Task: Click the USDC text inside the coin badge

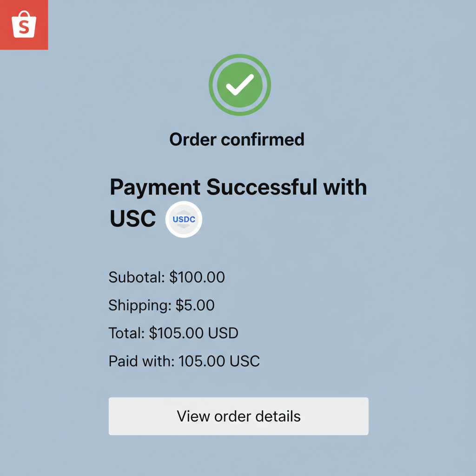Action: point(183,219)
